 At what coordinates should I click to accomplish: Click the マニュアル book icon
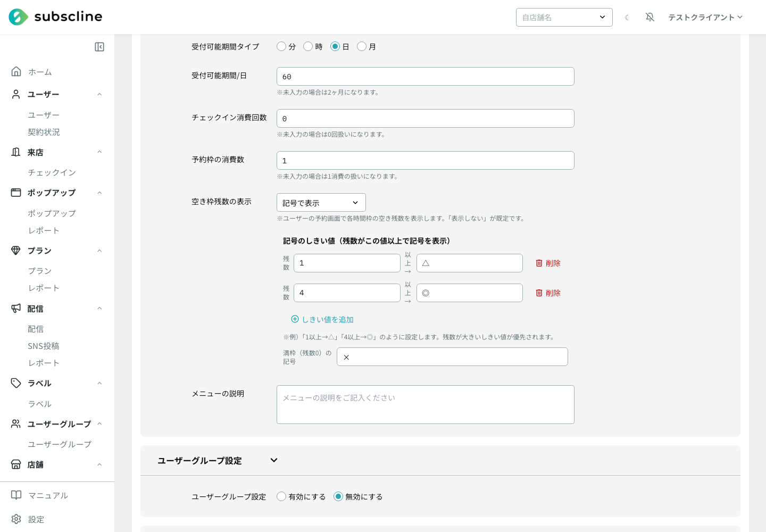pos(16,495)
